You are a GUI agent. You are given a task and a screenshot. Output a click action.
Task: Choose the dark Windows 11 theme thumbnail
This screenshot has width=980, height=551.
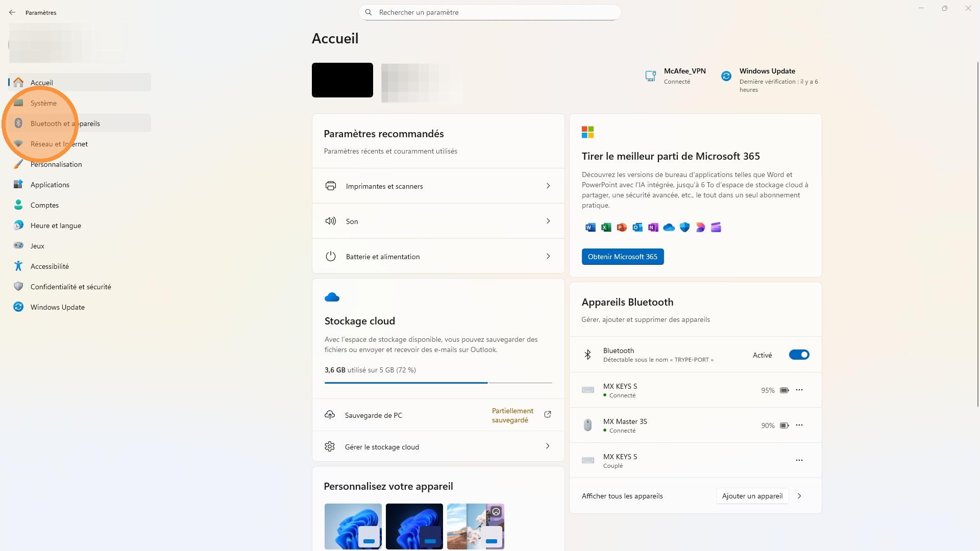coord(414,526)
